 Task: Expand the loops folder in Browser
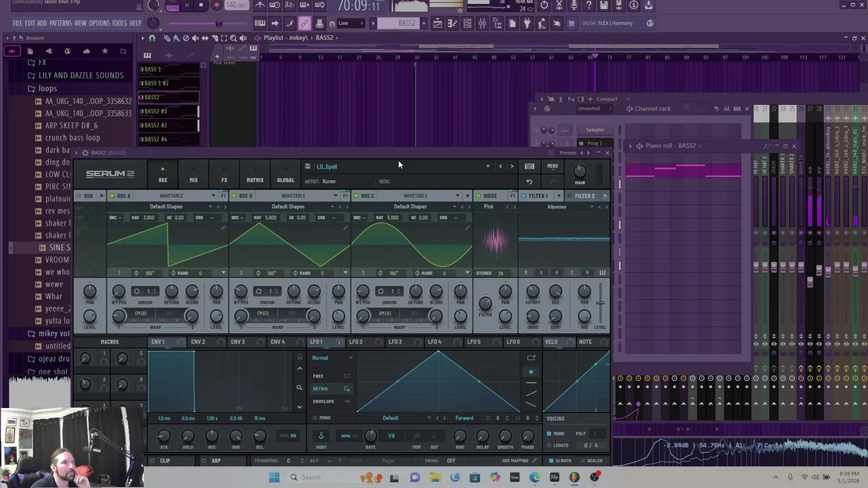click(47, 88)
